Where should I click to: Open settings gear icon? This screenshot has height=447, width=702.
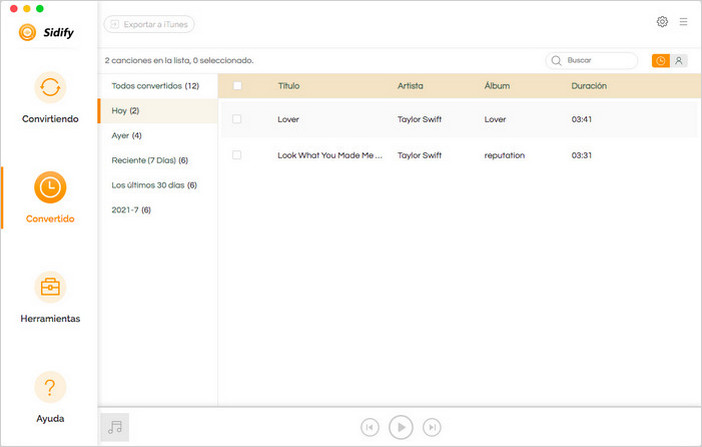tap(662, 21)
